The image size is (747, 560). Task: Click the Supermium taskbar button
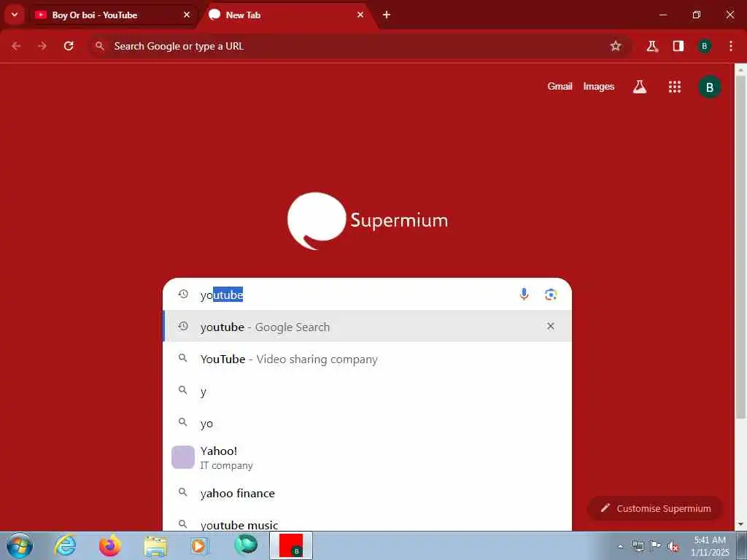pos(291,545)
